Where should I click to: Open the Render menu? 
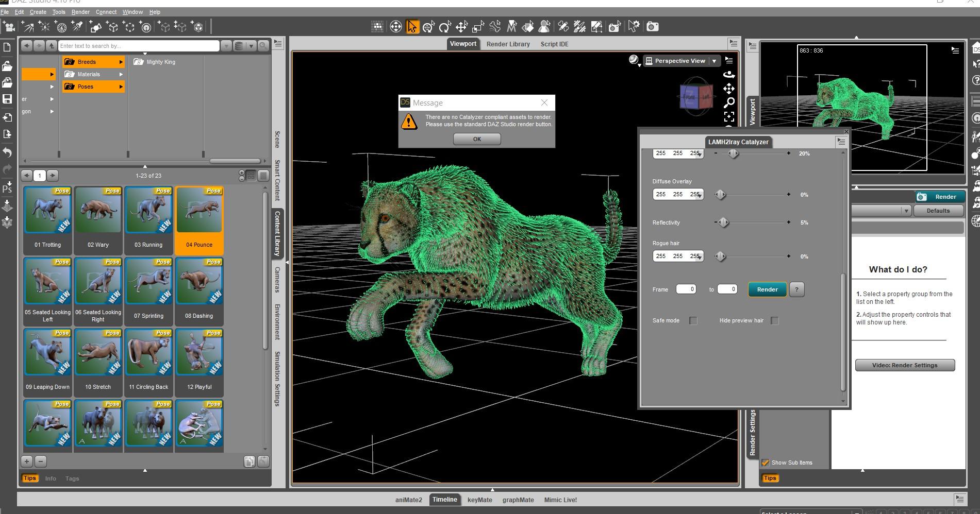pos(80,12)
